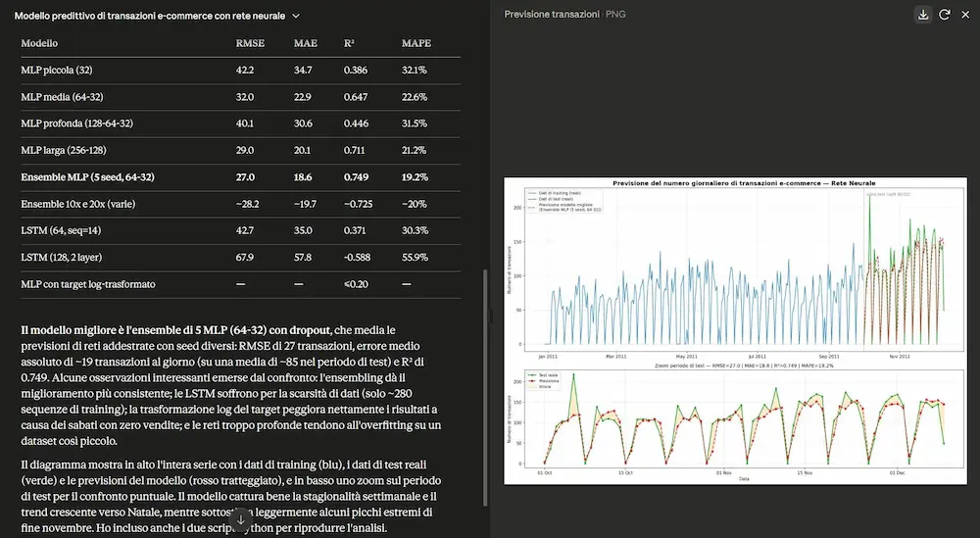Click the chat vertical scrollbar
The width and height of the screenshot is (980, 538).
pyautogui.click(x=486, y=387)
